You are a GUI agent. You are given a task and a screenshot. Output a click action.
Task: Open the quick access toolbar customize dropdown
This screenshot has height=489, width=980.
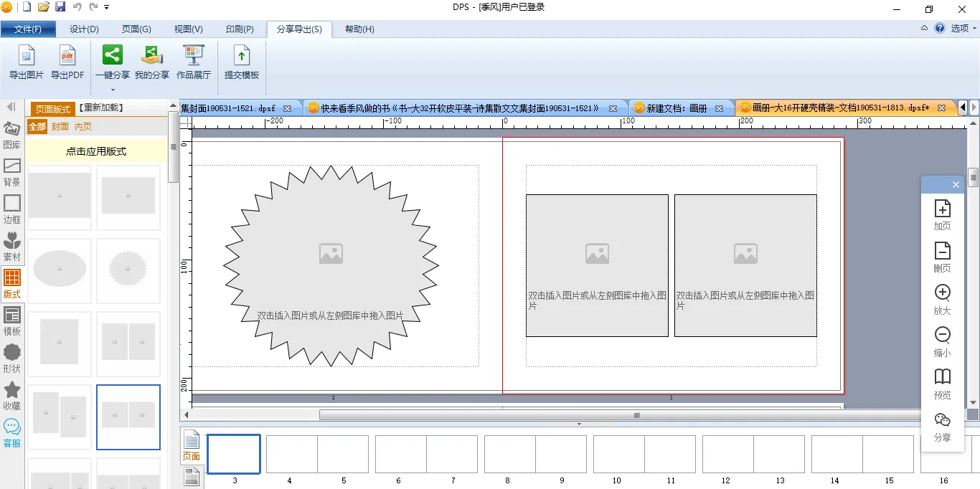click(107, 8)
